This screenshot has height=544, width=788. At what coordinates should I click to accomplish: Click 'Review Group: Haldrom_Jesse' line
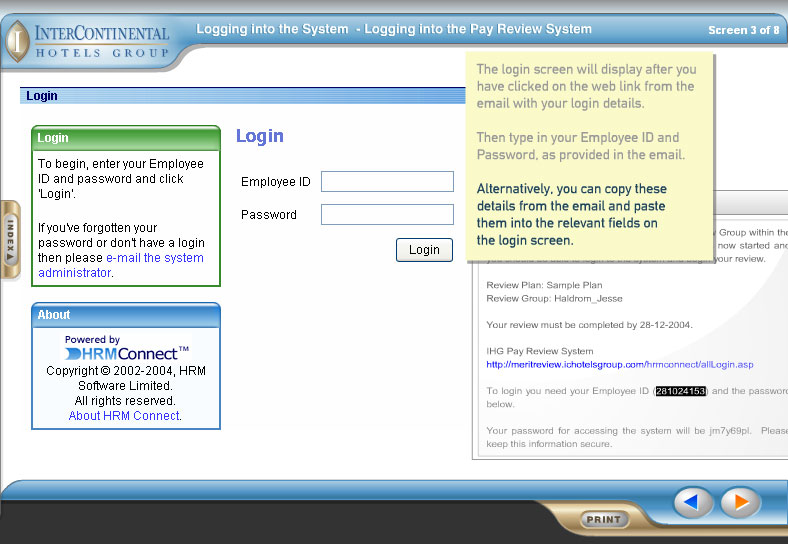(554, 299)
